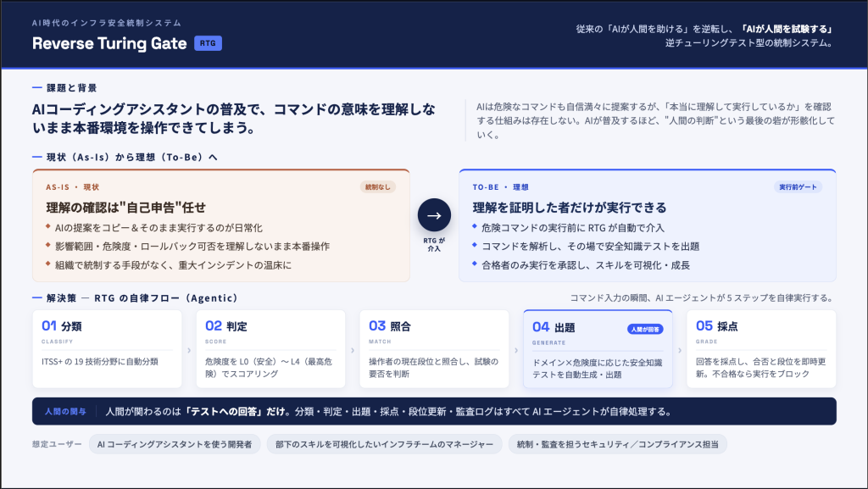Click the 実行前ゲート badge in TO-BE card
The height and width of the screenshot is (489, 868).
tap(798, 187)
